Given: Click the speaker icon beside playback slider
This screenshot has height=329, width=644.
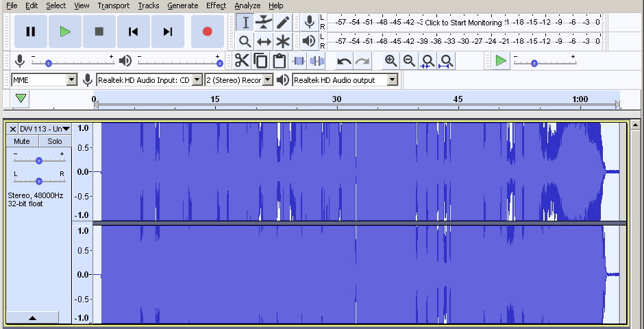Looking at the screenshot, I should pyautogui.click(x=125, y=61).
